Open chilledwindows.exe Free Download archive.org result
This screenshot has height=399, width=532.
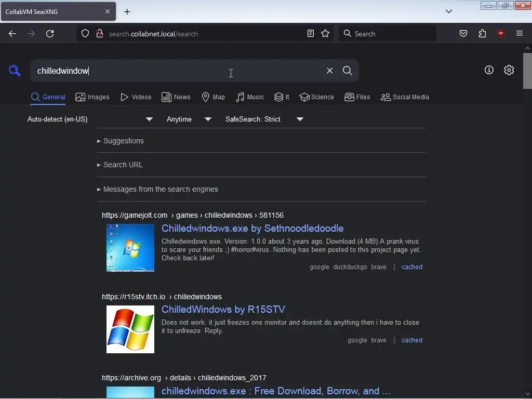click(x=275, y=391)
